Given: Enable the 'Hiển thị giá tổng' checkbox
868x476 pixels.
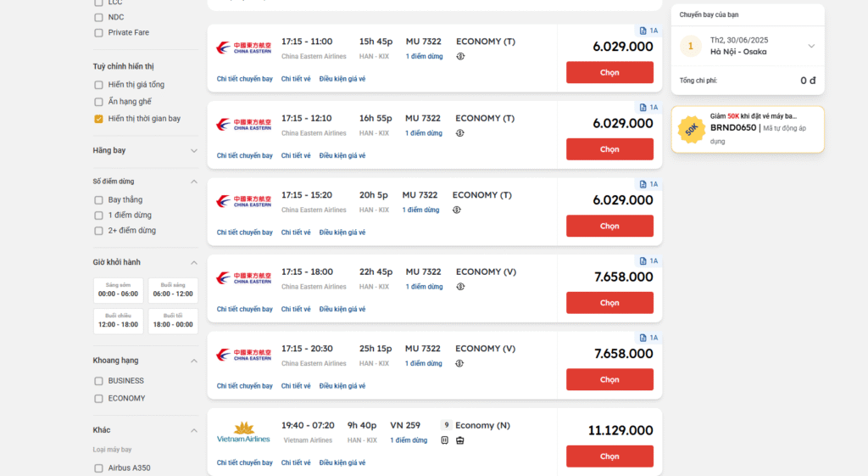Looking at the screenshot, I should tap(99, 85).
